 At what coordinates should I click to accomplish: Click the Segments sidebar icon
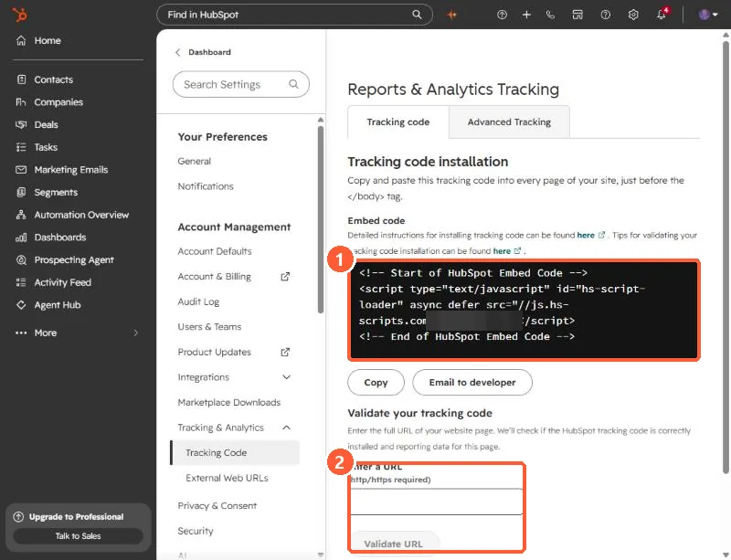click(x=21, y=192)
